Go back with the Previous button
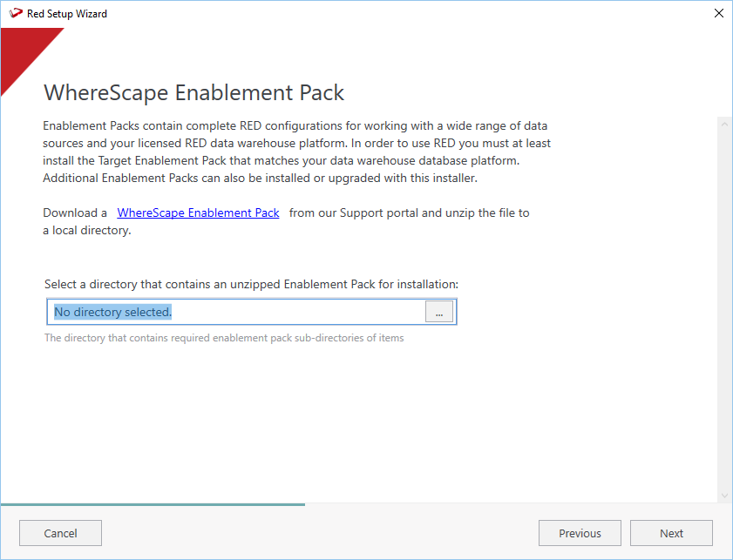 click(580, 533)
